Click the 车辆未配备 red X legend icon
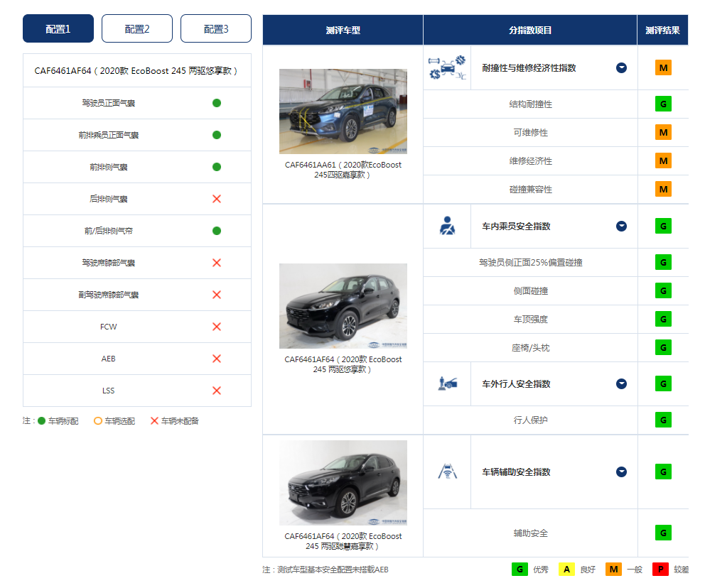Viewport: 705px width, 588px height. [x=154, y=421]
